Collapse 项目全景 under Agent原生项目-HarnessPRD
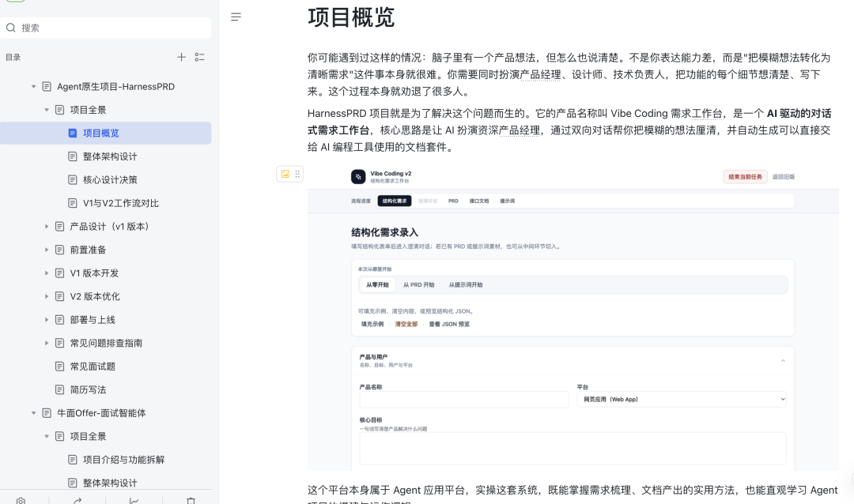Screen dimensions: 854x504 click(x=47, y=110)
